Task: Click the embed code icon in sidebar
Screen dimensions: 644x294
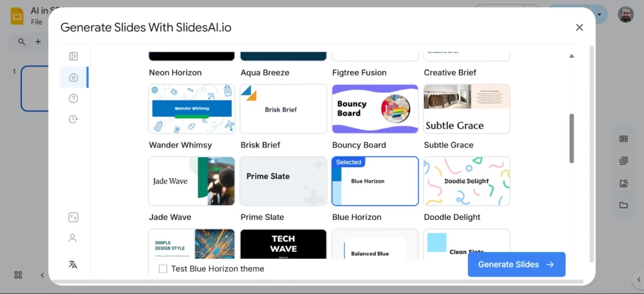Action: [73, 217]
